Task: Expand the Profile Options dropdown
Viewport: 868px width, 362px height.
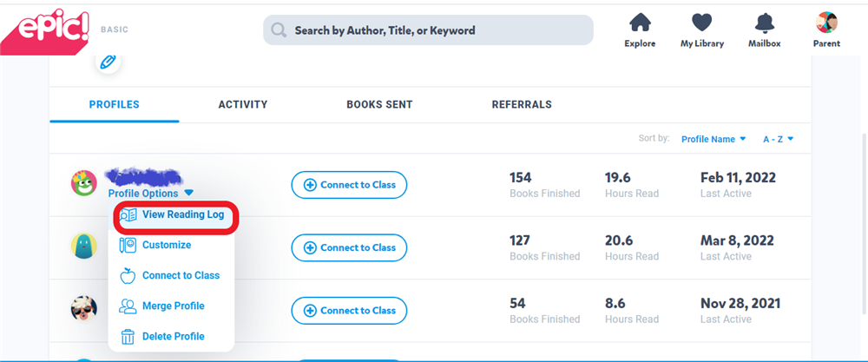Action: coord(150,194)
